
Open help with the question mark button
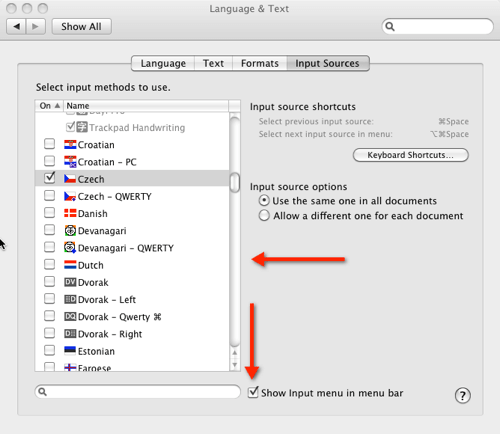pyautogui.click(x=463, y=396)
